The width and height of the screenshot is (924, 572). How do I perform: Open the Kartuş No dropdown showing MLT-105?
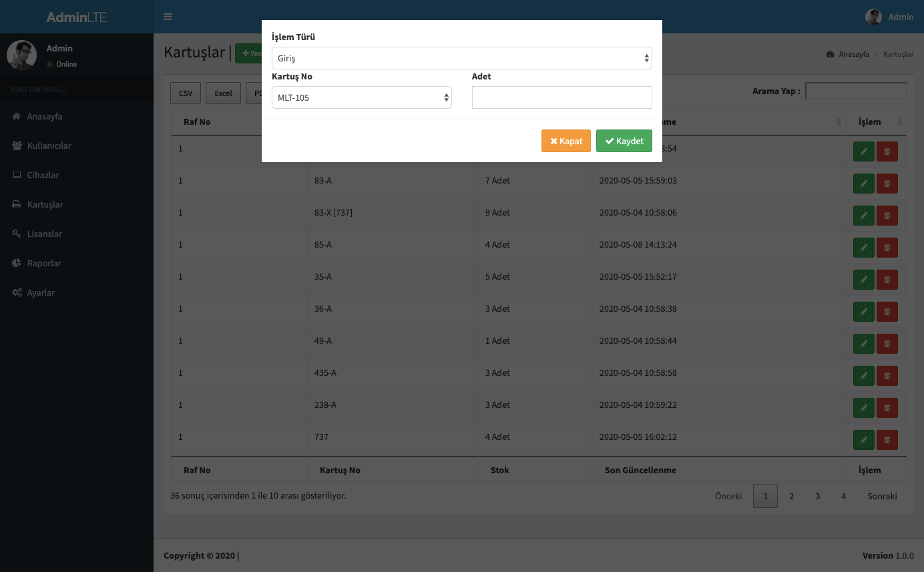[x=362, y=97]
